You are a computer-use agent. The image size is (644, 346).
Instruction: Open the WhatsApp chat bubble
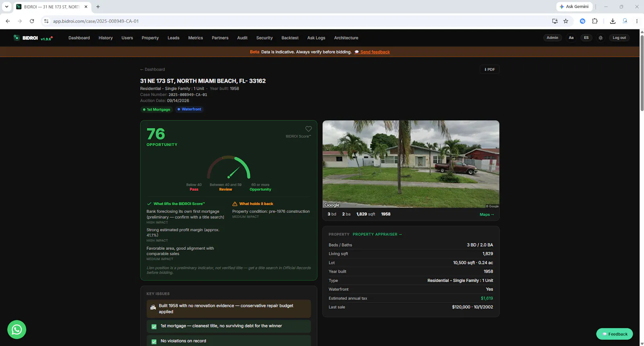tap(17, 330)
